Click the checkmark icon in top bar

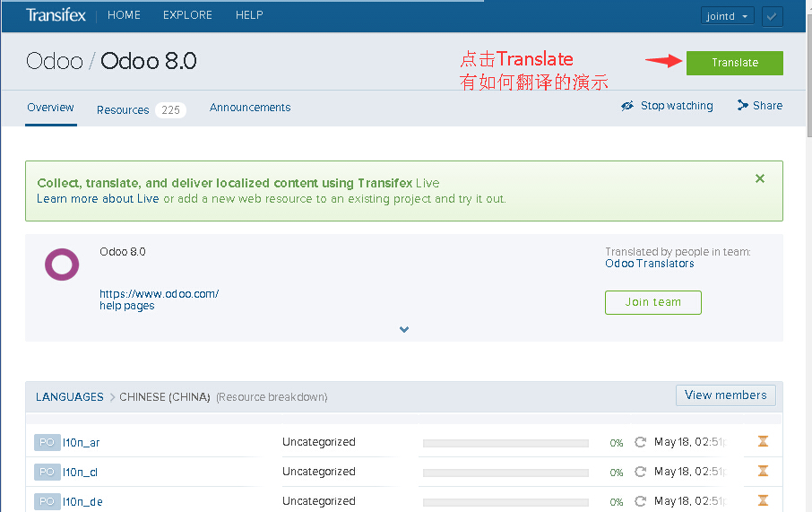click(772, 16)
